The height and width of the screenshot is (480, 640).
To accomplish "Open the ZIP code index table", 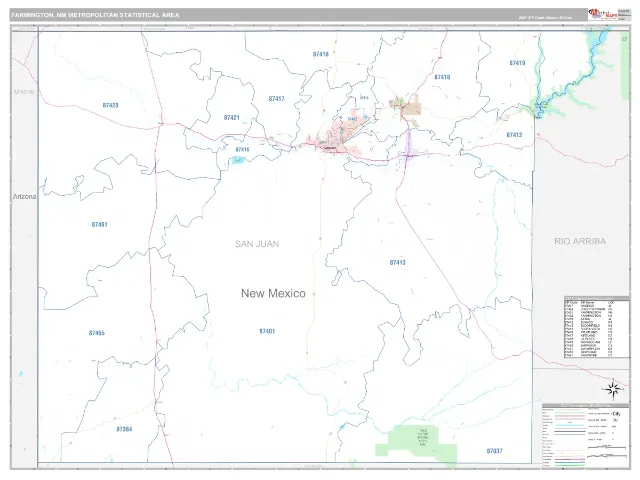I will (596, 327).
